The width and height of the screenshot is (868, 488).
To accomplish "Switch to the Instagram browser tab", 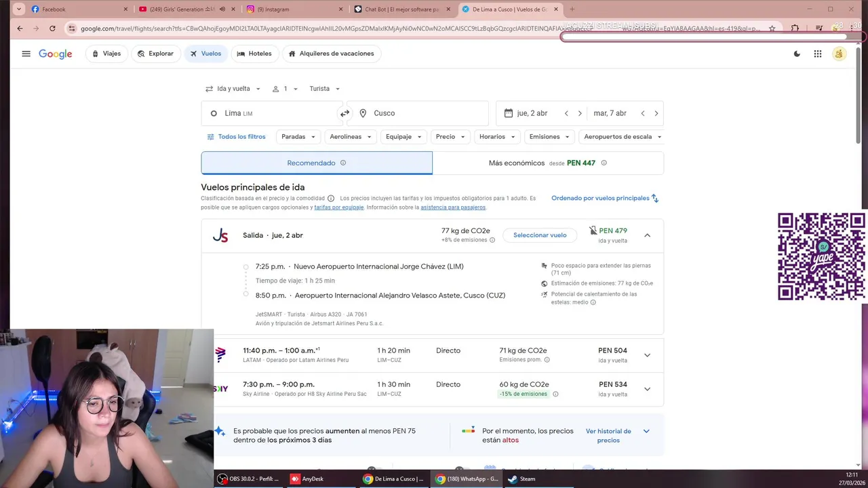I will [294, 9].
